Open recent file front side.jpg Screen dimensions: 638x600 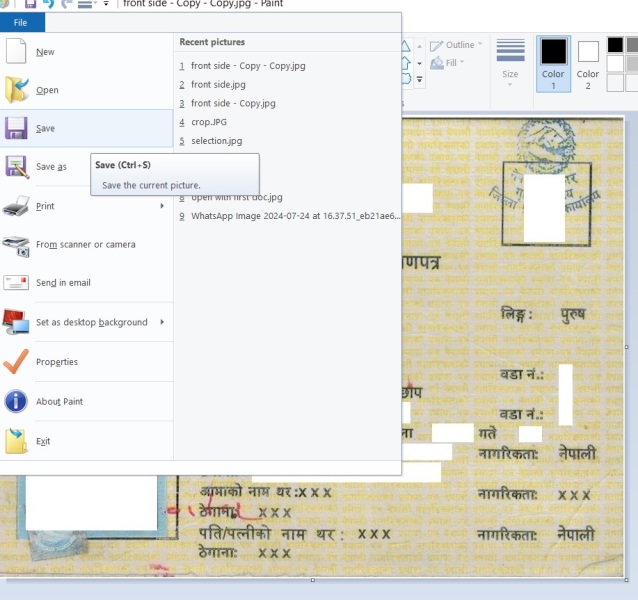coord(218,85)
